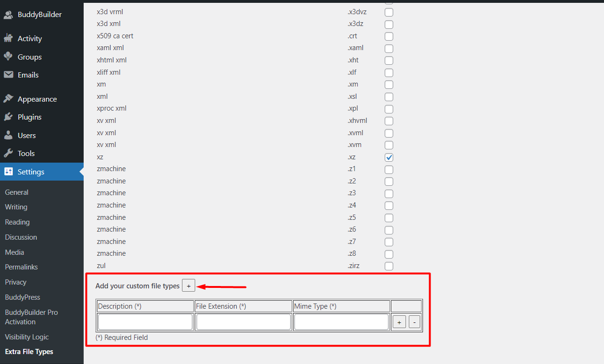Click the Groups icon in sidebar
Viewport: 604px width, 364px height.
pyautogui.click(x=9, y=57)
